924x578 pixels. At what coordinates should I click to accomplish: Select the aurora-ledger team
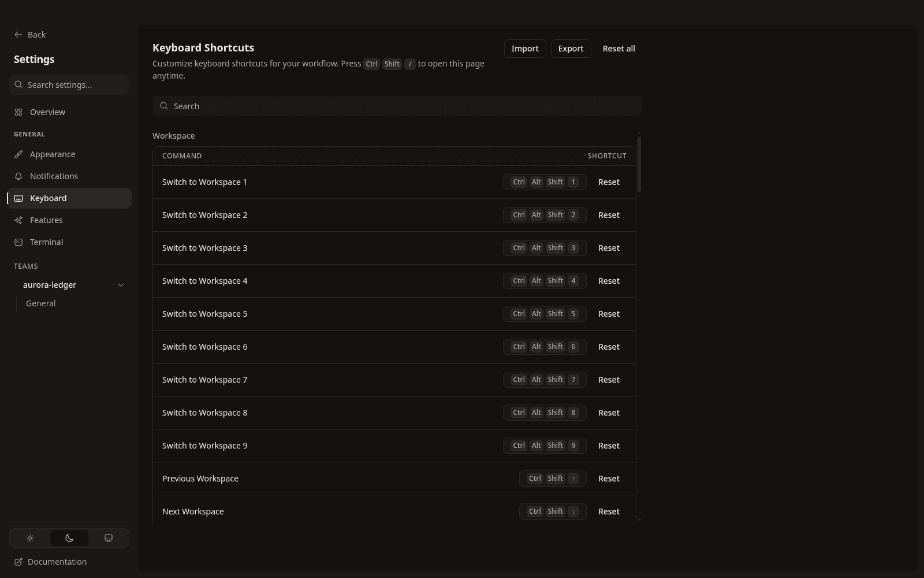click(50, 285)
